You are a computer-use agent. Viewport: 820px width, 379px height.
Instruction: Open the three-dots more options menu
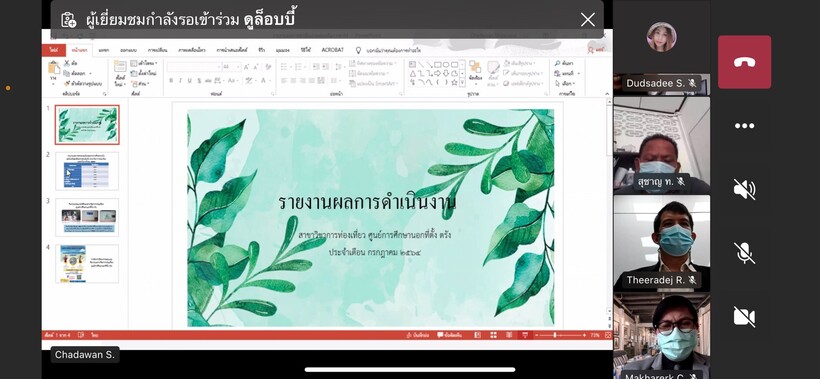tap(744, 126)
